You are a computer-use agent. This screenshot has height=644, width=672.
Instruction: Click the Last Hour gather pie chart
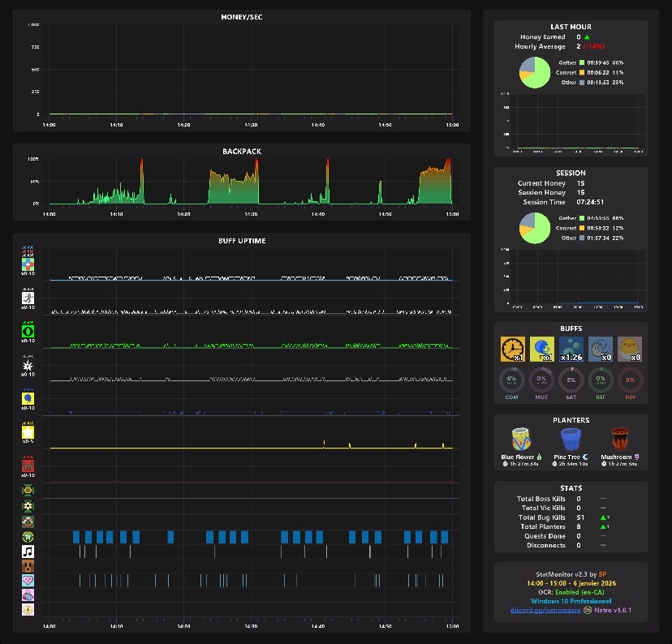[535, 73]
